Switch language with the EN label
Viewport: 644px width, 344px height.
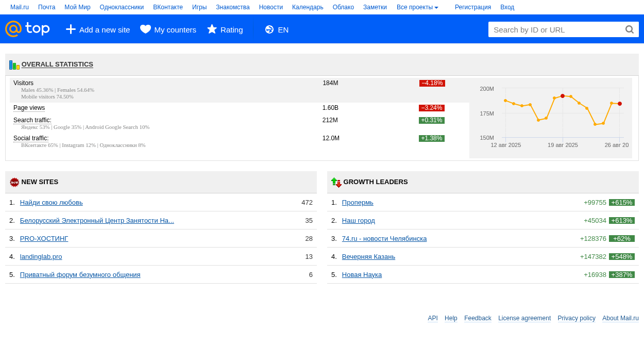[283, 29]
